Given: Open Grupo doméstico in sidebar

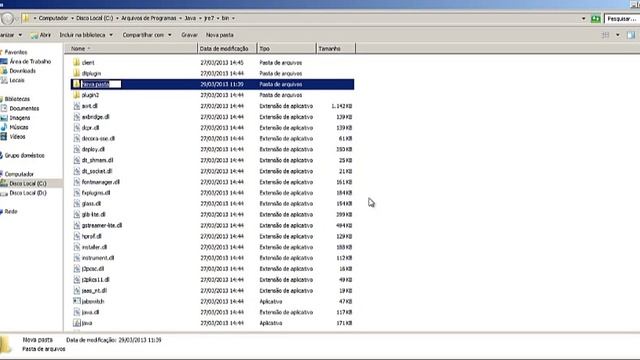Looking at the screenshot, I should [x=24, y=156].
